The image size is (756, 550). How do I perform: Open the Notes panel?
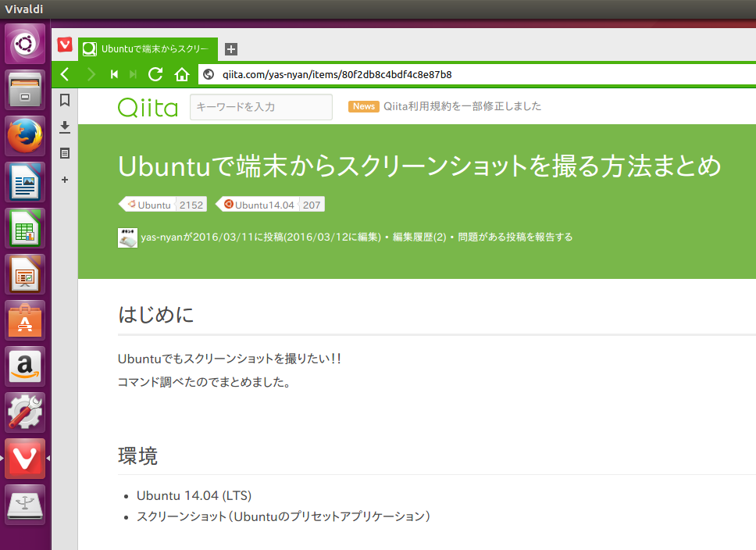(x=65, y=153)
